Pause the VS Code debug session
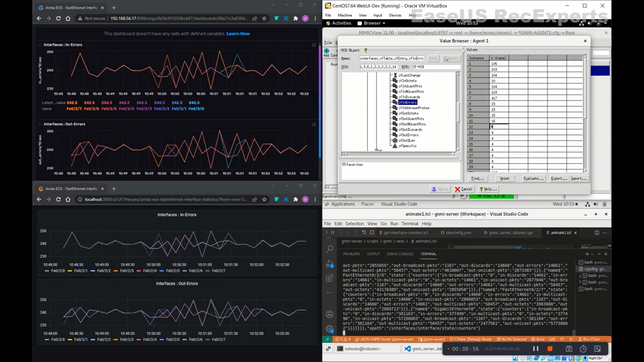The width and height of the screenshot is (644, 362). click(x=333, y=232)
